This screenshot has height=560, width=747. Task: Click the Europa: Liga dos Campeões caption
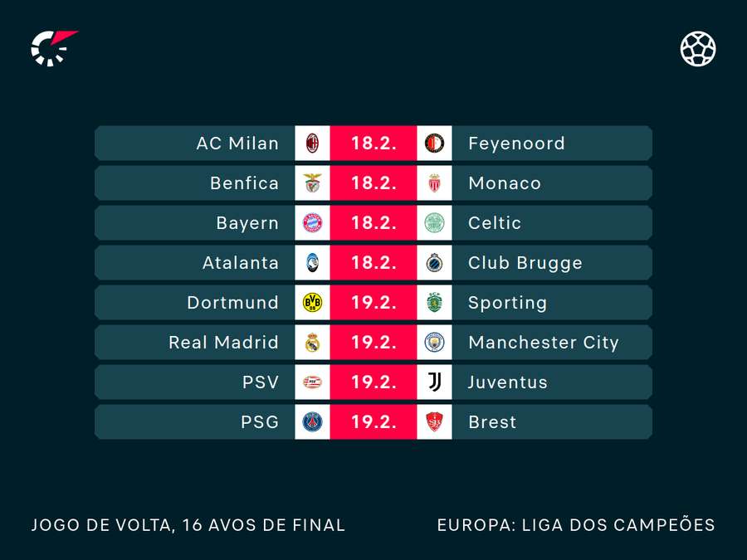576,525
